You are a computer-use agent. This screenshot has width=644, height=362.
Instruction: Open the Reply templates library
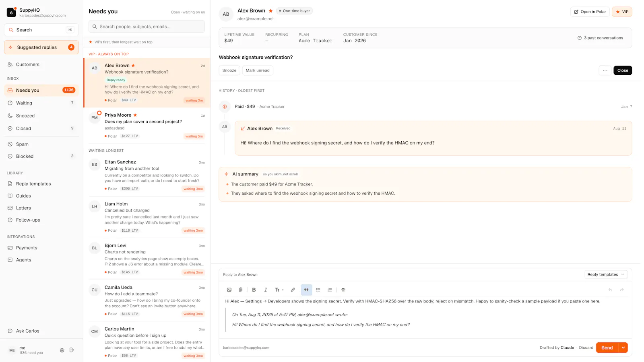tap(41, 184)
